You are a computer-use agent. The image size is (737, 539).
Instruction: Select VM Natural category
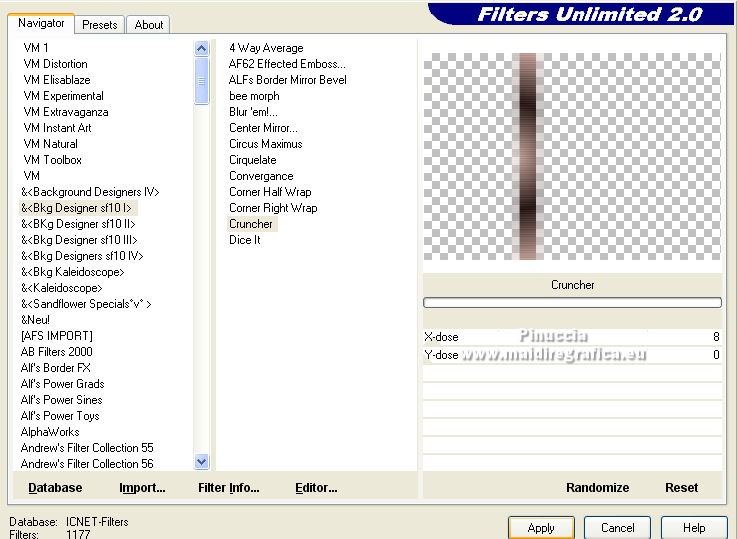point(50,143)
